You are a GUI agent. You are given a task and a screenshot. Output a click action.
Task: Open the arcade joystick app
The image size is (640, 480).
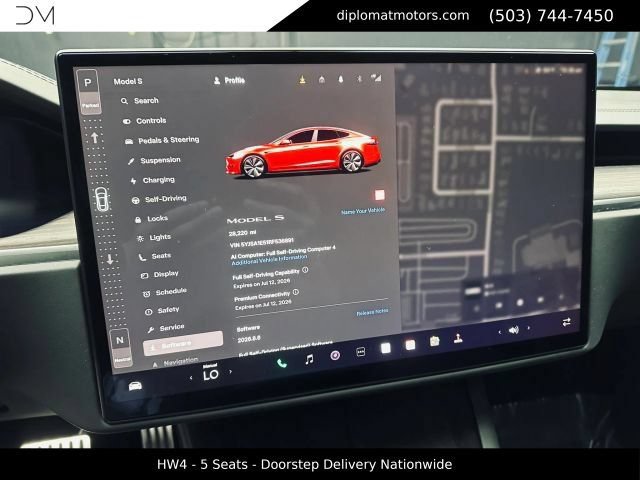click(x=458, y=338)
